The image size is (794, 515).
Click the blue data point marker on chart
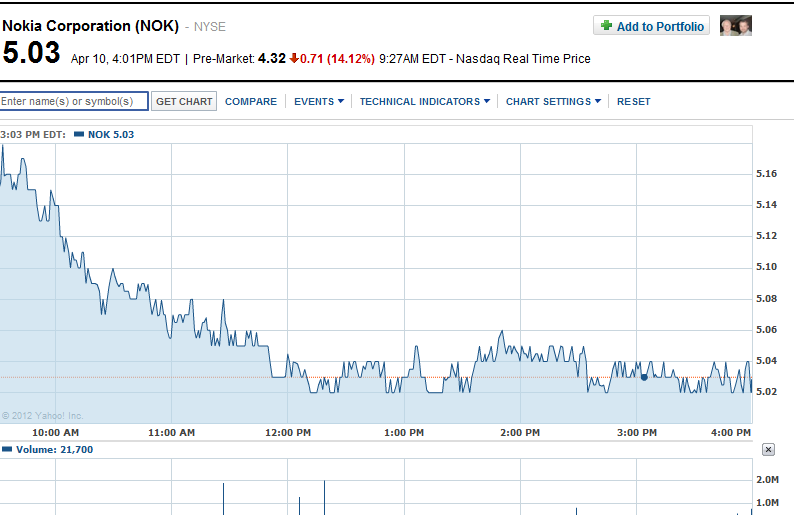(644, 377)
